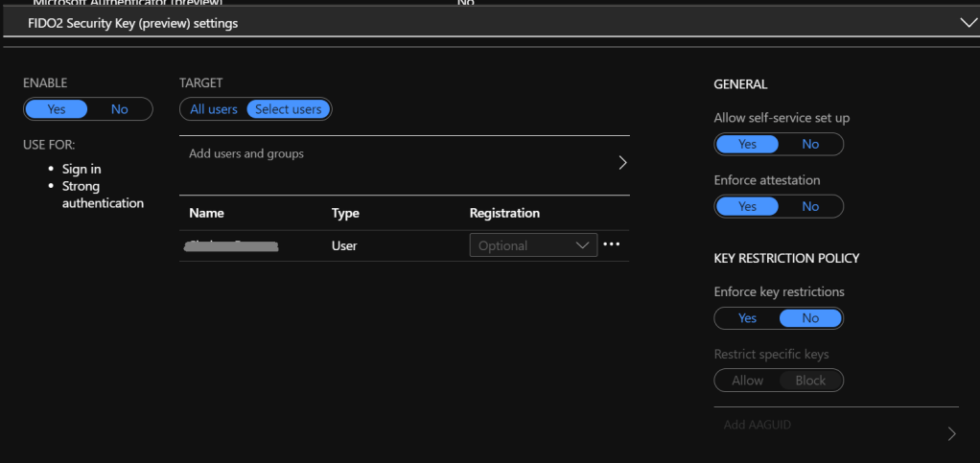This screenshot has height=463, width=980.
Task: Set Enforce attestation to Yes
Action: click(x=747, y=206)
